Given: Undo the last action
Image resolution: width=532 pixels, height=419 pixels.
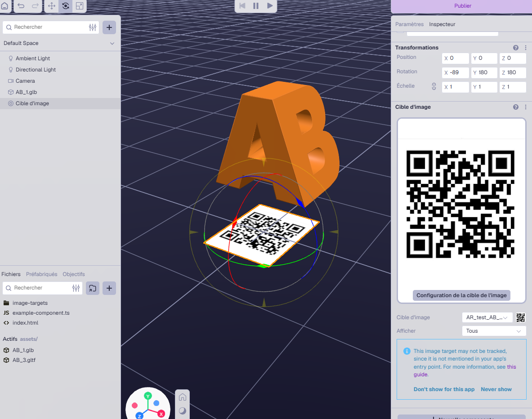Looking at the screenshot, I should (x=21, y=6).
